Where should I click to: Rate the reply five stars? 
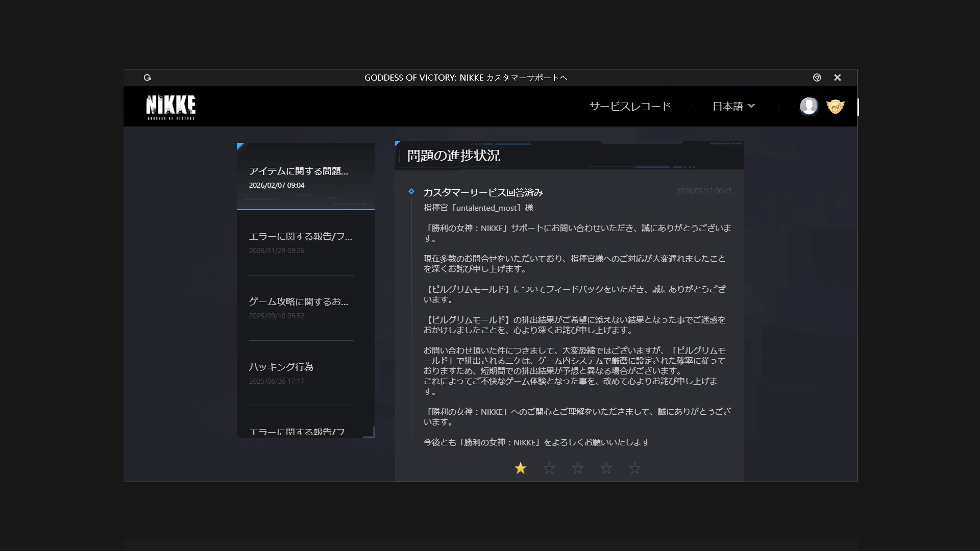[634, 468]
